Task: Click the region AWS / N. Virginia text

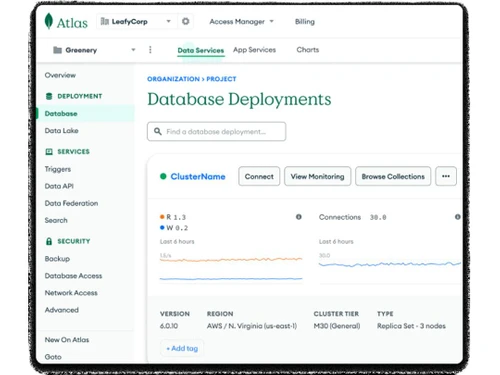Action: click(x=252, y=326)
